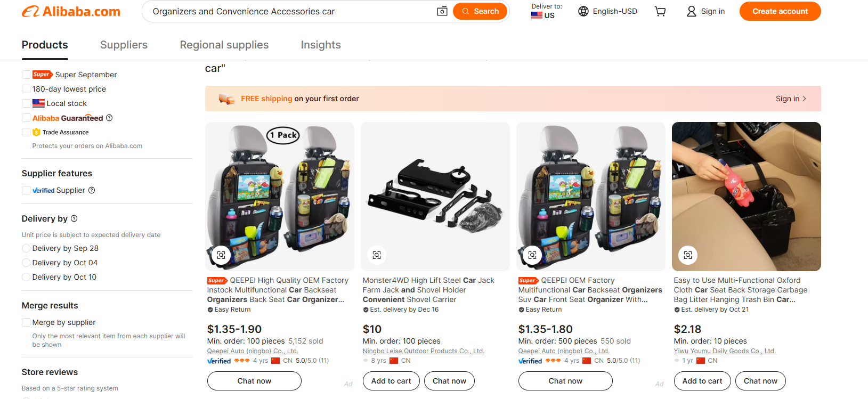Click Add to cart on the car jack listing
868x399 pixels.
coord(391,381)
